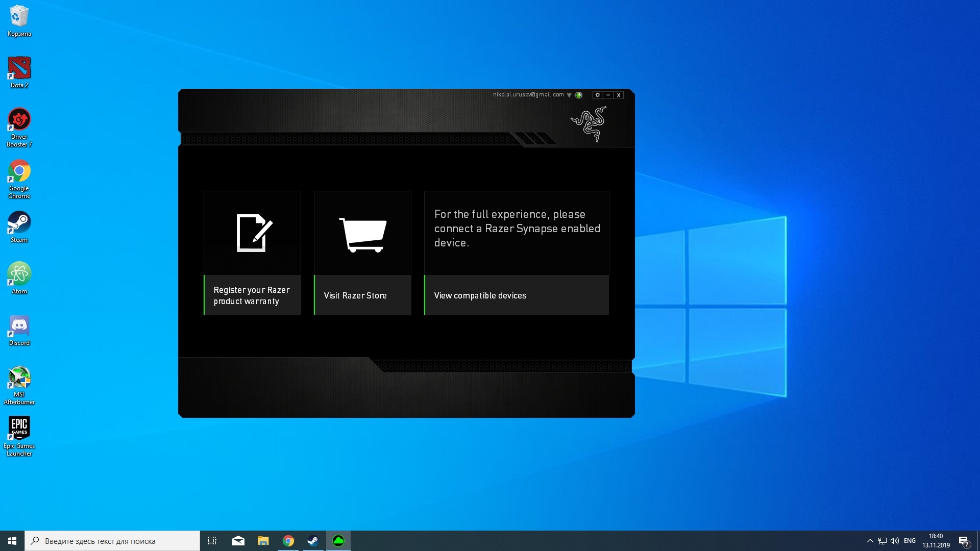Open the Windows Start menu
The image size is (980, 551).
(x=12, y=541)
